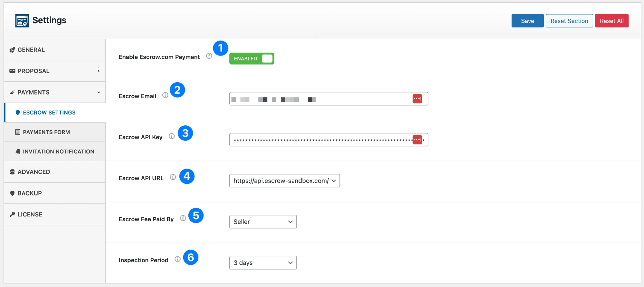Click the Advanced database icon
Image resolution: width=644 pixels, height=287 pixels.
point(12,172)
